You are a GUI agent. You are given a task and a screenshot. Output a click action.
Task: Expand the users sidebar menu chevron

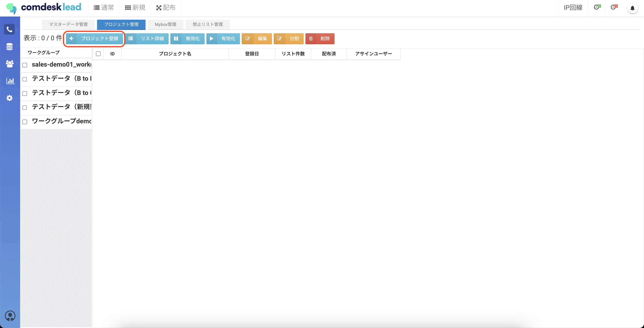(x=17, y=63)
